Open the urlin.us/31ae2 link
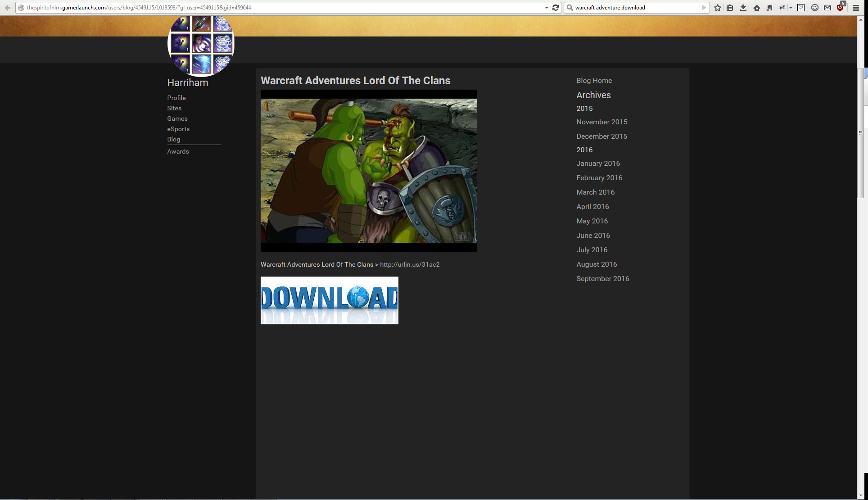Viewport: 868px width, 500px height. tap(409, 264)
